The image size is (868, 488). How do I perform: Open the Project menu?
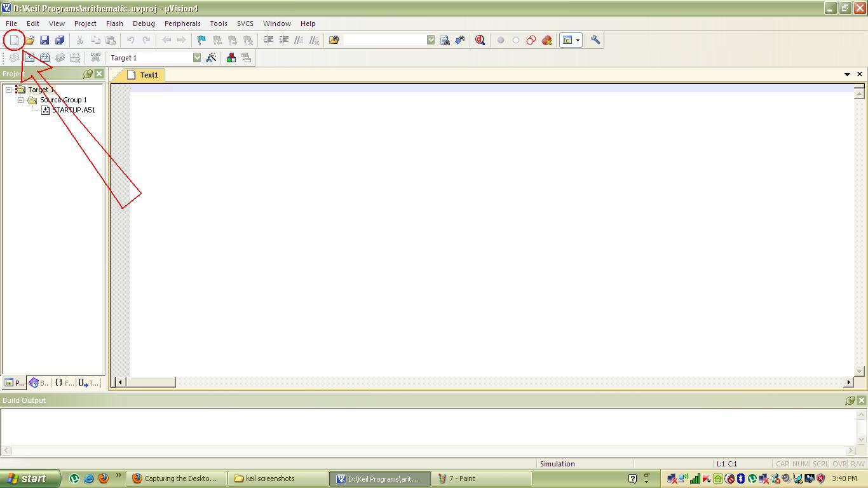pos(85,24)
